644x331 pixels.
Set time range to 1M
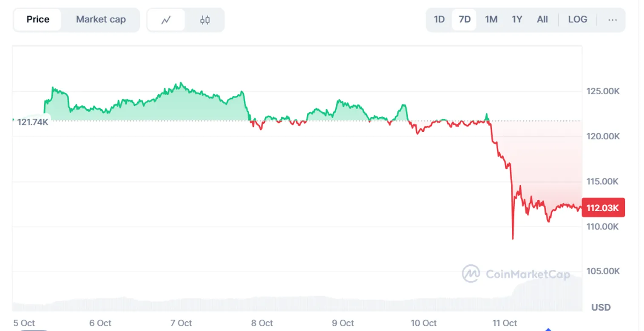(491, 20)
